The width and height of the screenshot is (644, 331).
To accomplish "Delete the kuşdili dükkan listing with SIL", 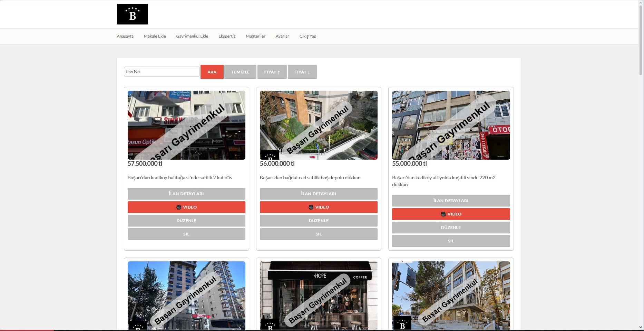I will click(x=451, y=241).
